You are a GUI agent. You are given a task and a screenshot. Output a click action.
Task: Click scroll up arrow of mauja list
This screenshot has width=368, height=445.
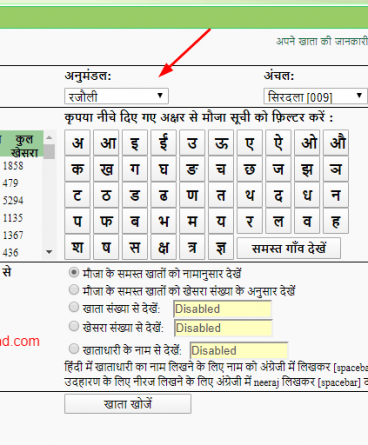tap(49, 137)
